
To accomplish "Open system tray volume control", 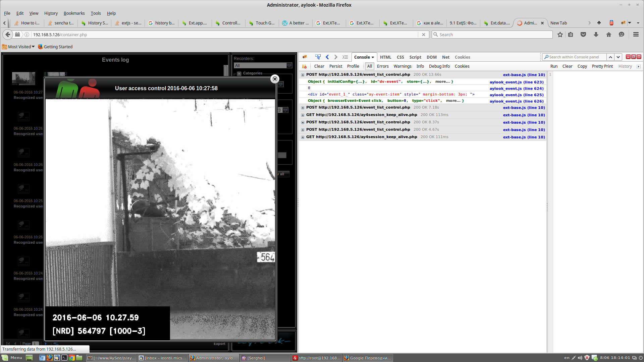I will [x=580, y=358].
